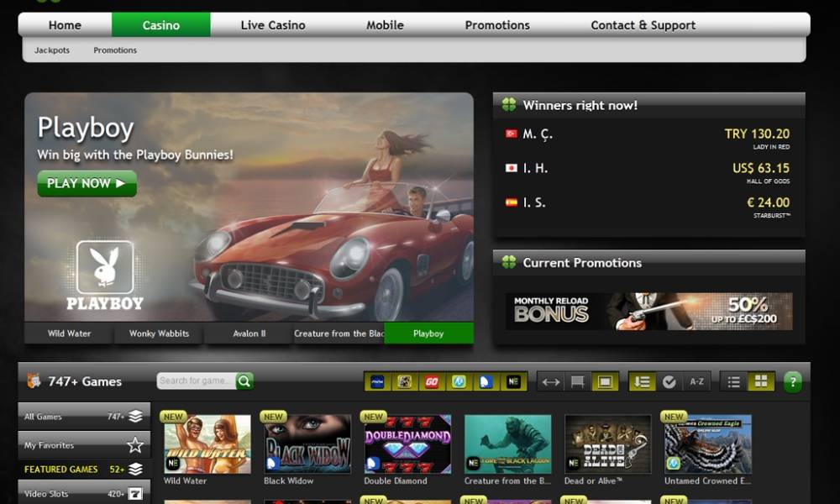Open the Black Widow game thumbnail
840x504 pixels.
pos(307,444)
